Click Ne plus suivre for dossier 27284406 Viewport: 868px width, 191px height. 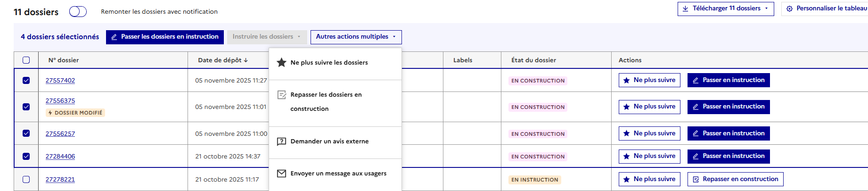[x=649, y=156]
